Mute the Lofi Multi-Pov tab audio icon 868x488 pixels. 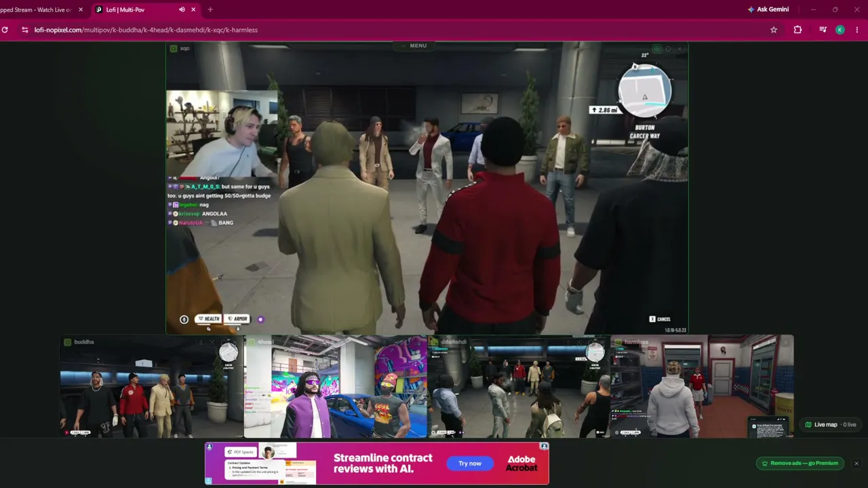click(182, 9)
